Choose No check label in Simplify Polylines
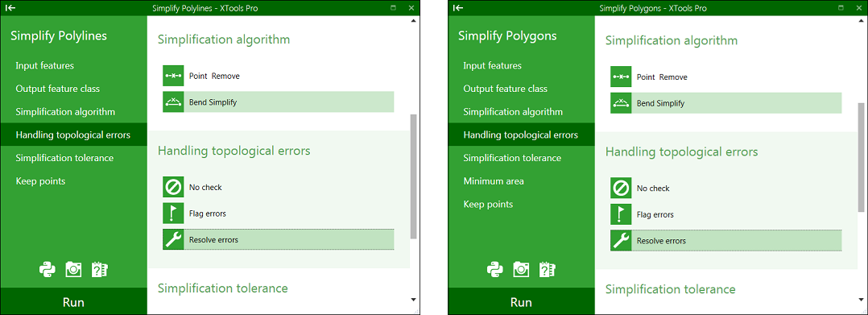868x315 pixels. click(x=205, y=187)
